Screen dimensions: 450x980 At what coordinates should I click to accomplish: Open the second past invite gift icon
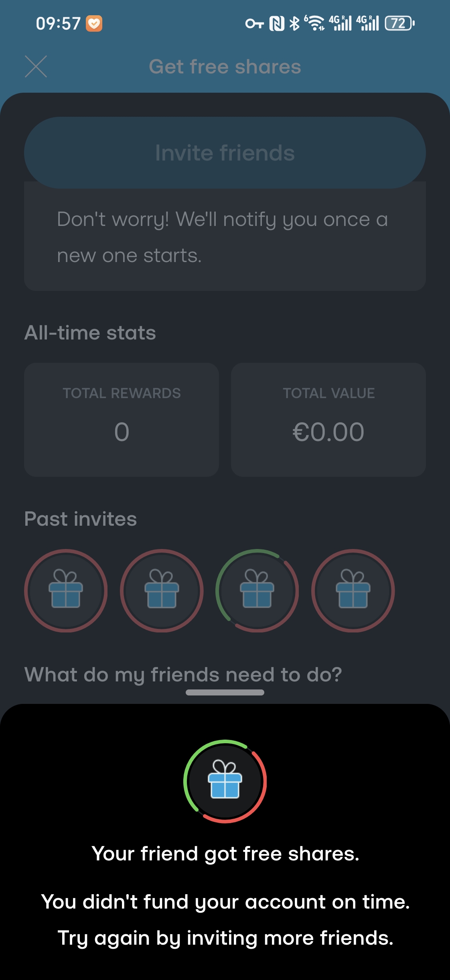(x=162, y=591)
